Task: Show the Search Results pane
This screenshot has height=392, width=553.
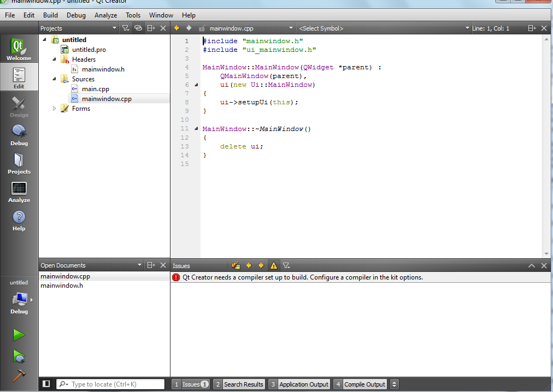Action: (239, 384)
